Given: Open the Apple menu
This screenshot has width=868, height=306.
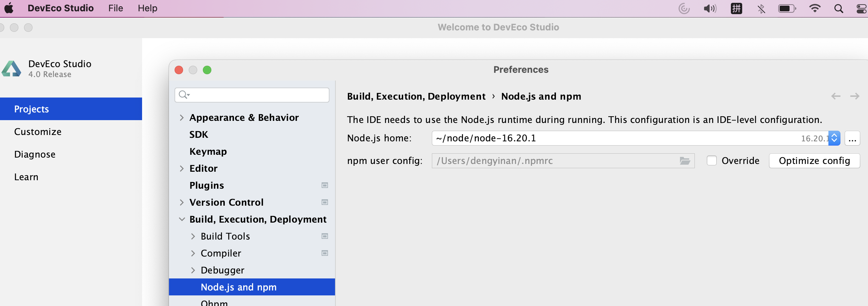Looking at the screenshot, I should [x=9, y=8].
